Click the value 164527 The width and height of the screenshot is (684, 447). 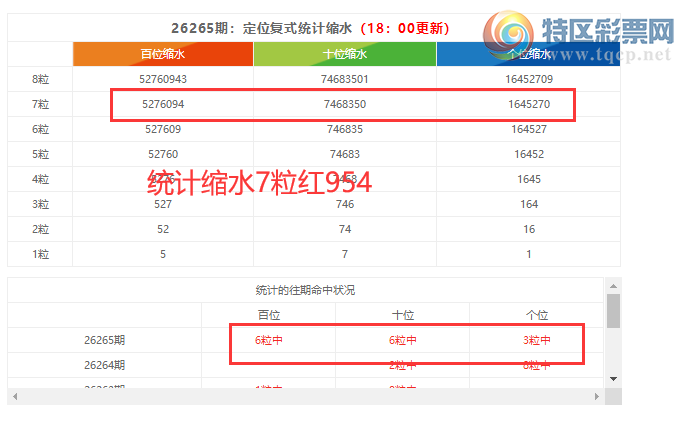pos(529,130)
